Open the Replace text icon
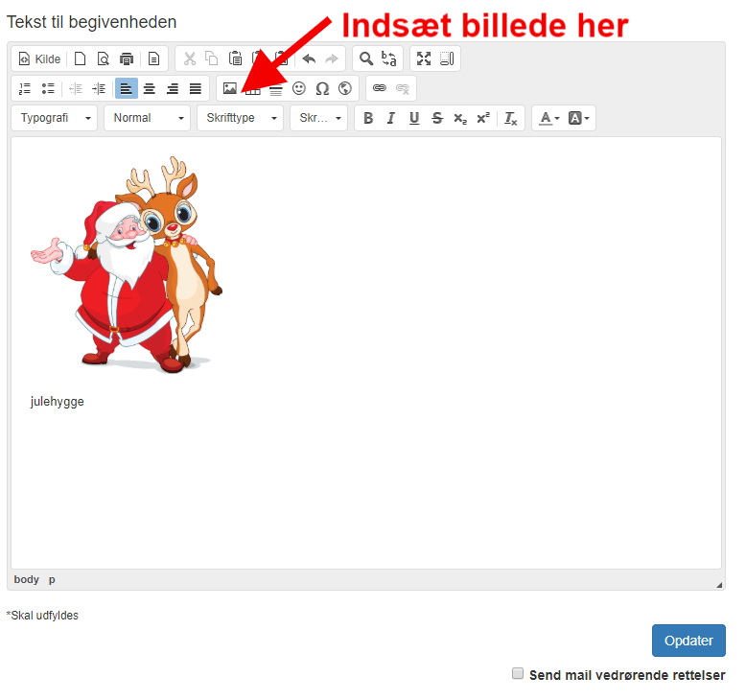746x700 pixels. click(388, 59)
